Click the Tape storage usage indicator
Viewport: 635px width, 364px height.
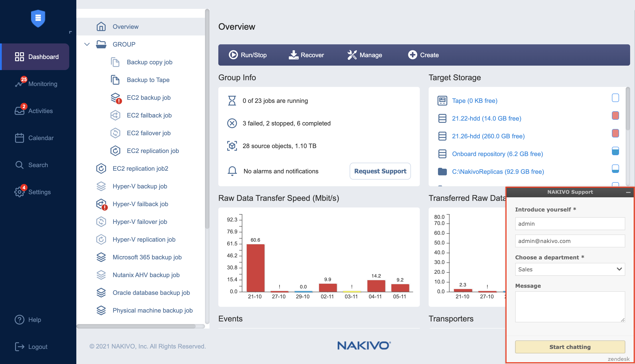point(615,98)
